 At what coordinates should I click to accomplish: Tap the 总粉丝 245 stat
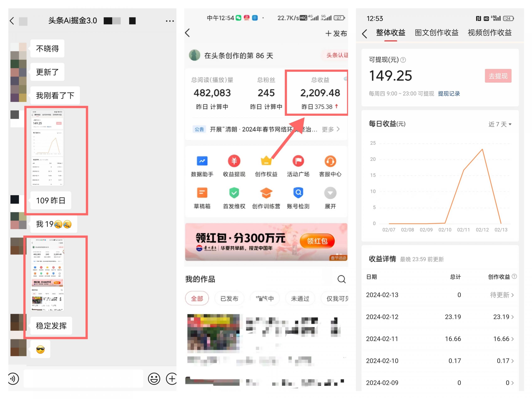pos(266,93)
